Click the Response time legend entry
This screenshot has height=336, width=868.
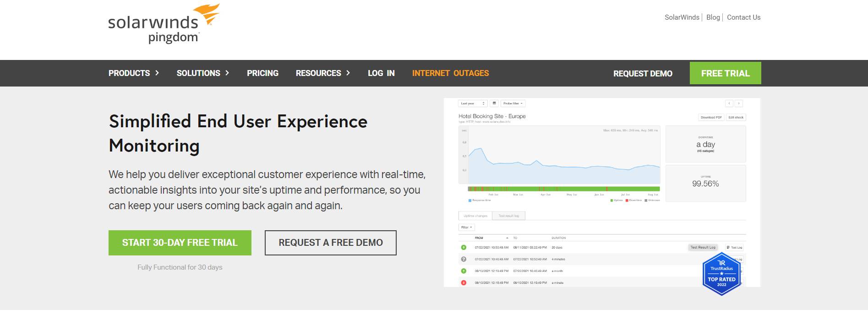click(x=480, y=201)
